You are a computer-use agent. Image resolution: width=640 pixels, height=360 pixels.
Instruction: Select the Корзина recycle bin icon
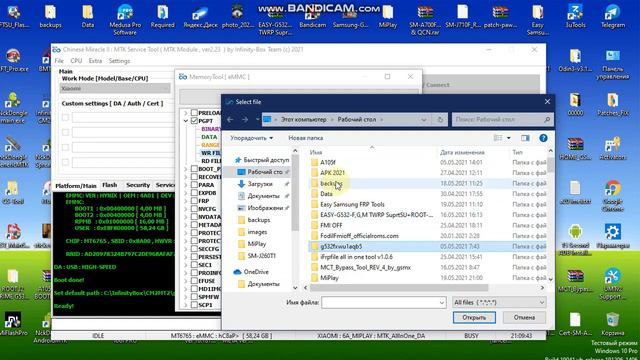tap(613, 324)
